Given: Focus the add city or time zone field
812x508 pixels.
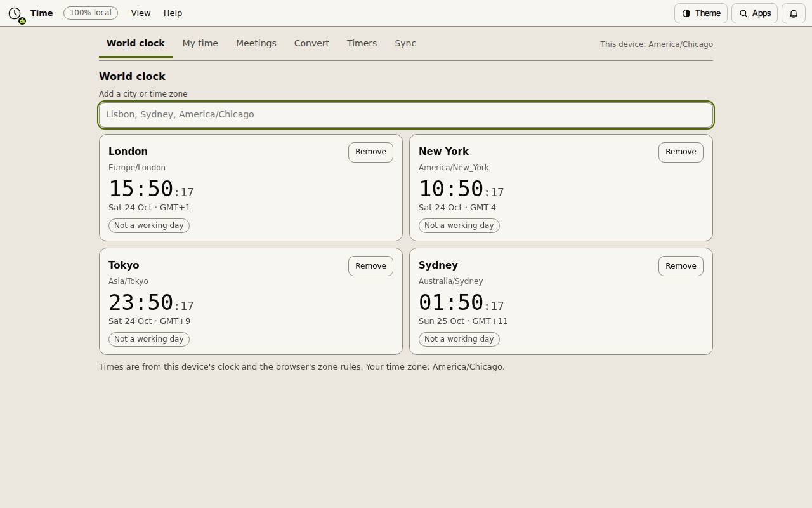Looking at the screenshot, I should (406, 114).
